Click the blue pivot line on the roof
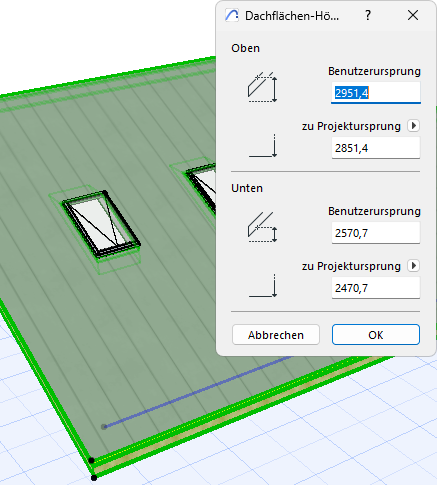The height and width of the screenshot is (485, 437). (x=197, y=392)
